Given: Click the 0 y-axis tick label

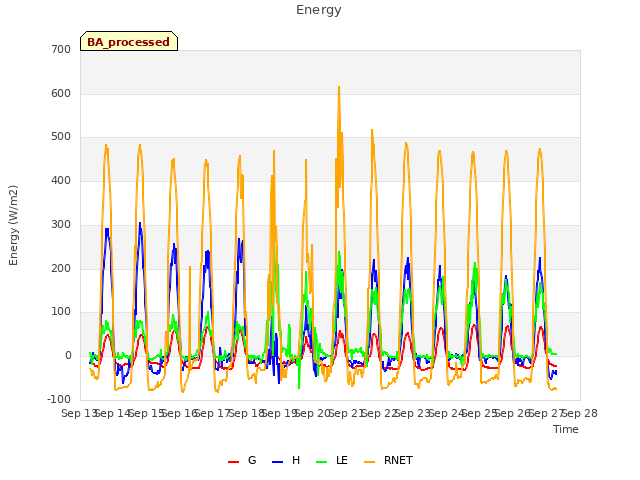Looking at the screenshot, I should 68,356.
